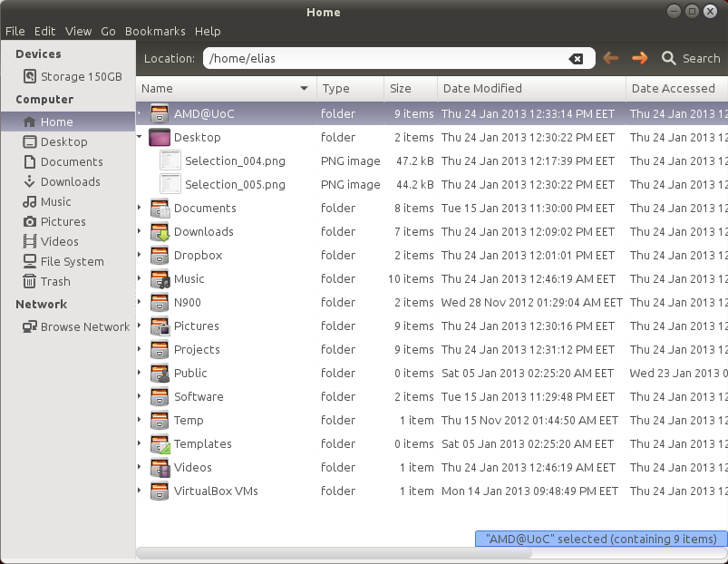Click the Dropbox folder icon
728x564 pixels.
tap(160, 256)
